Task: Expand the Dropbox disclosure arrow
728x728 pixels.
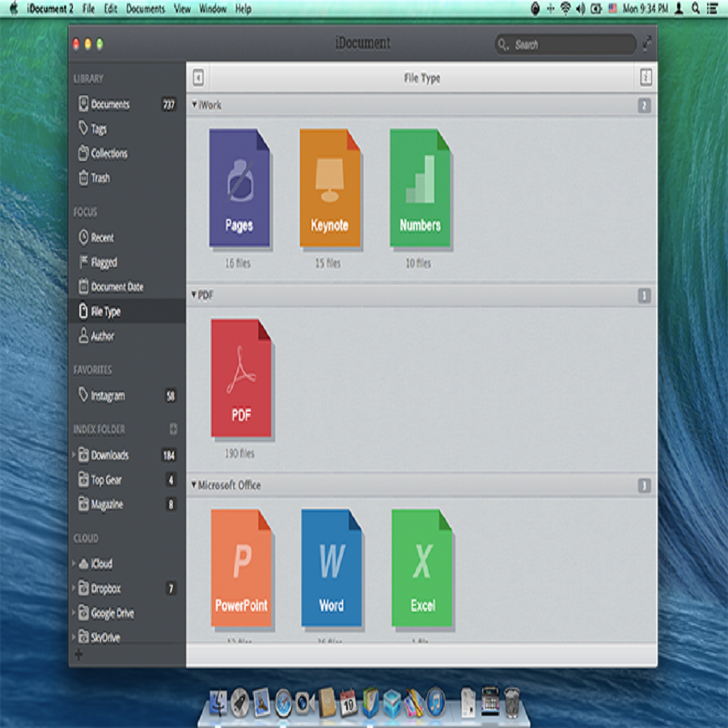Action: click(x=74, y=588)
